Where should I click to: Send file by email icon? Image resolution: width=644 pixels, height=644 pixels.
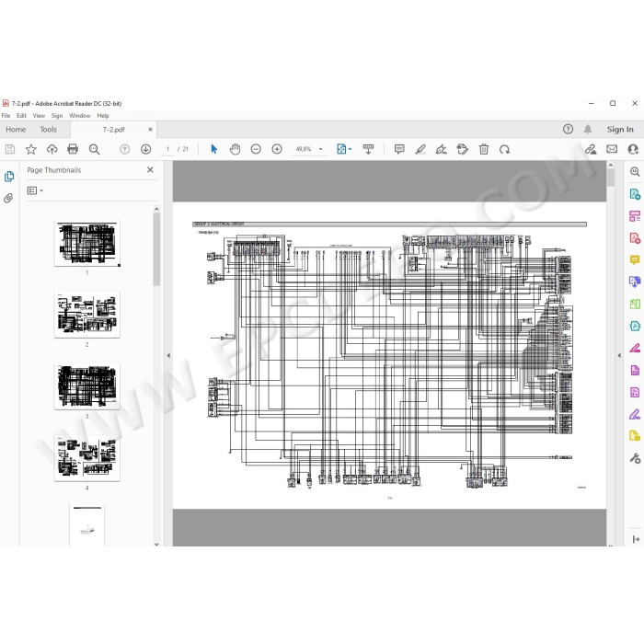[612, 149]
